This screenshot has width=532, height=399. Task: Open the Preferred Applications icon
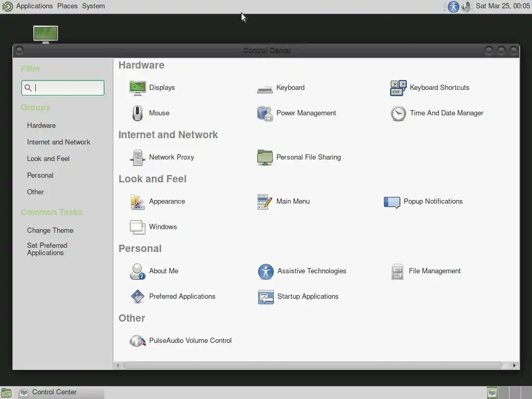click(x=137, y=297)
